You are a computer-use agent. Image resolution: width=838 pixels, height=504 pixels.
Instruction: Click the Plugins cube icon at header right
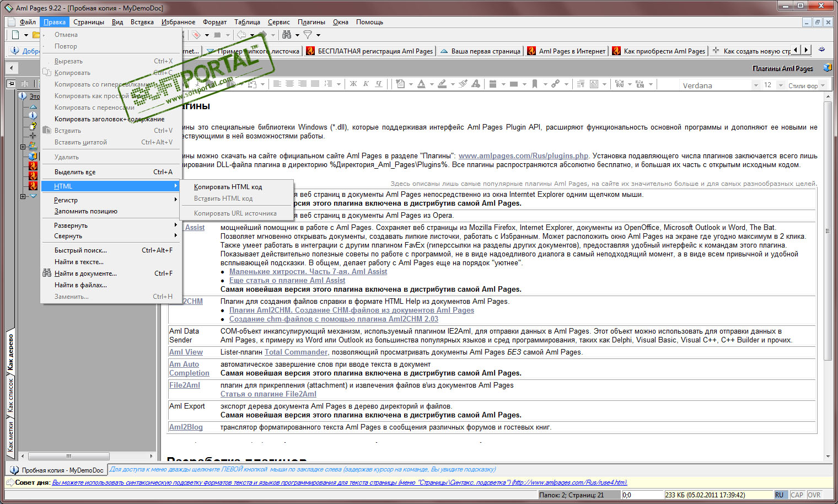click(x=827, y=68)
